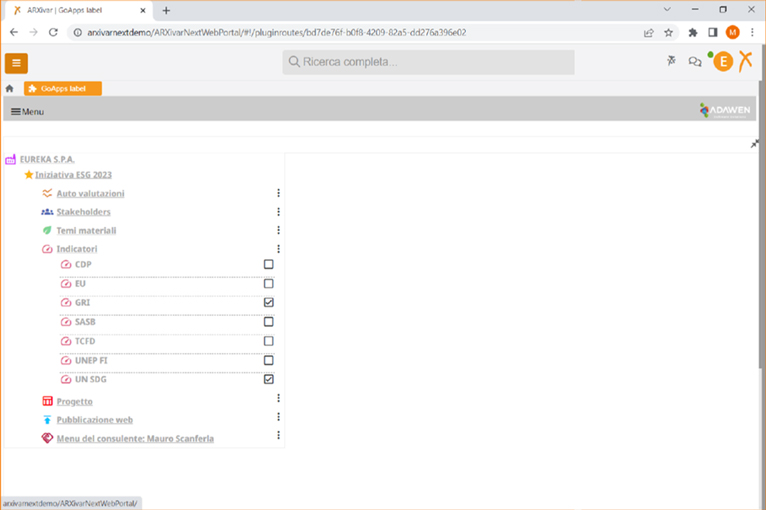Uncheck the GRI indicator checkbox
Viewport: 766px width, 510px height.
pyautogui.click(x=268, y=303)
